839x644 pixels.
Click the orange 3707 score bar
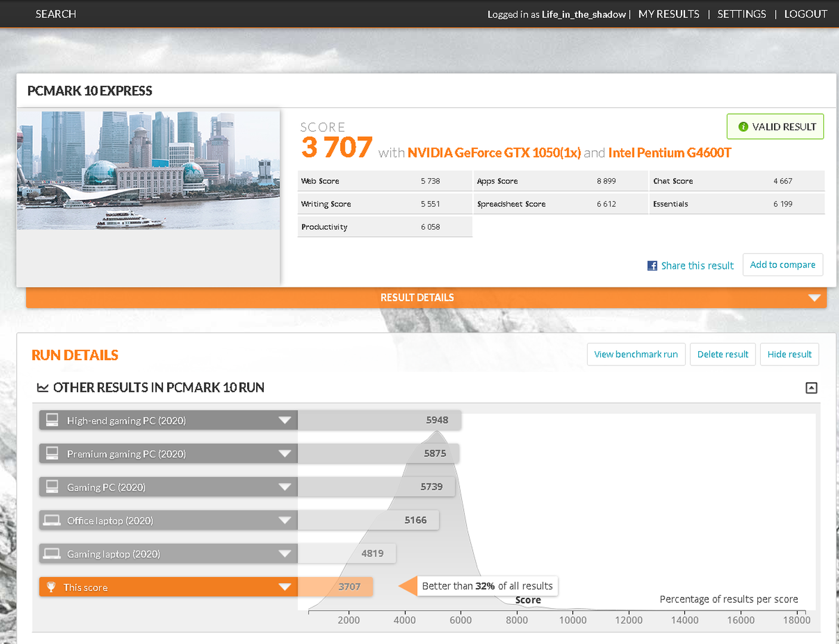(335, 587)
